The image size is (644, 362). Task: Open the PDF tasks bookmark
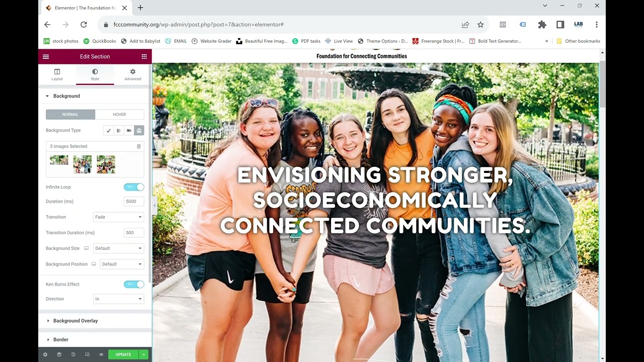coord(306,41)
